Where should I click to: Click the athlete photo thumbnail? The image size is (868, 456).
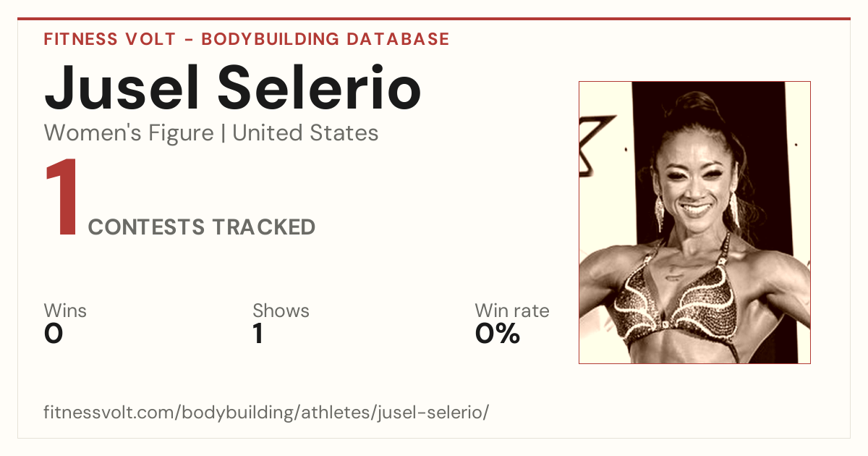694,222
